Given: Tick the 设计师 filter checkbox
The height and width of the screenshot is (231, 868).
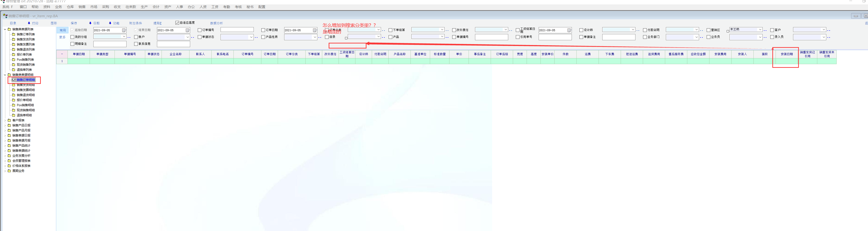Looking at the screenshot, I should coord(581,30).
